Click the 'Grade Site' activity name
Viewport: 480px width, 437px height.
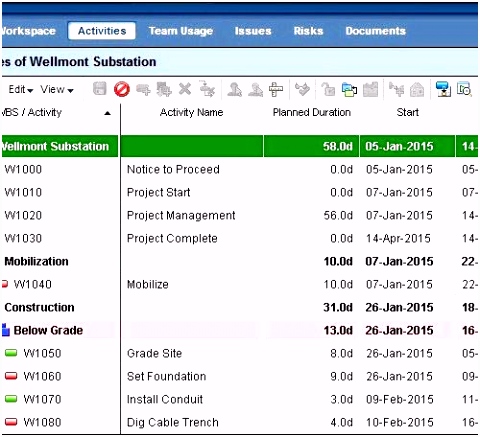[155, 353]
